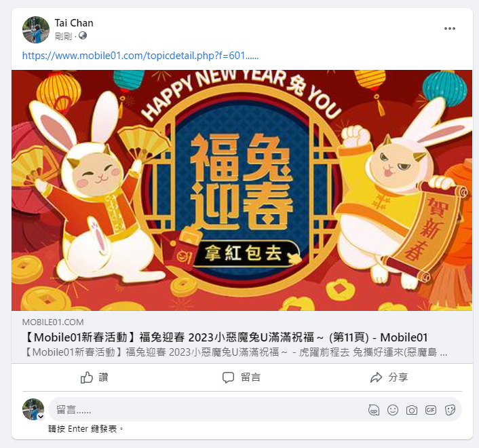The image size is (479, 448).
Task: Click the 剛剛 post timestamp
Action: pyautogui.click(x=63, y=37)
